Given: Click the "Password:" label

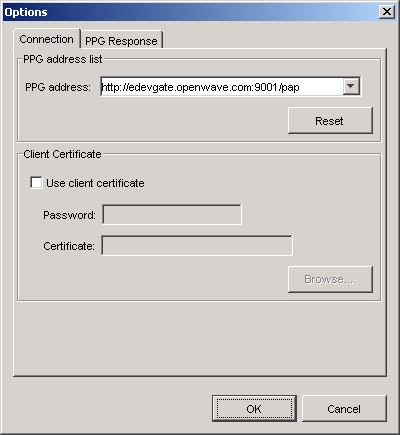Looking at the screenshot, I should pyautogui.click(x=69, y=215).
